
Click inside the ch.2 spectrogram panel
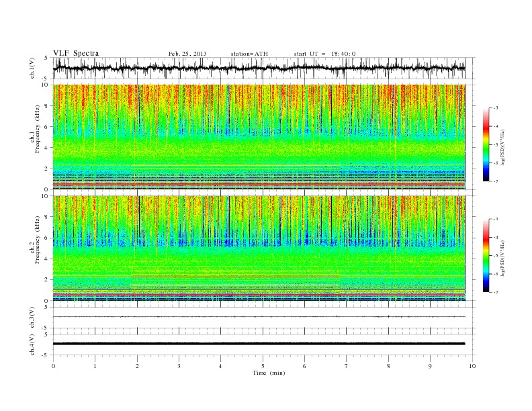tap(259, 248)
